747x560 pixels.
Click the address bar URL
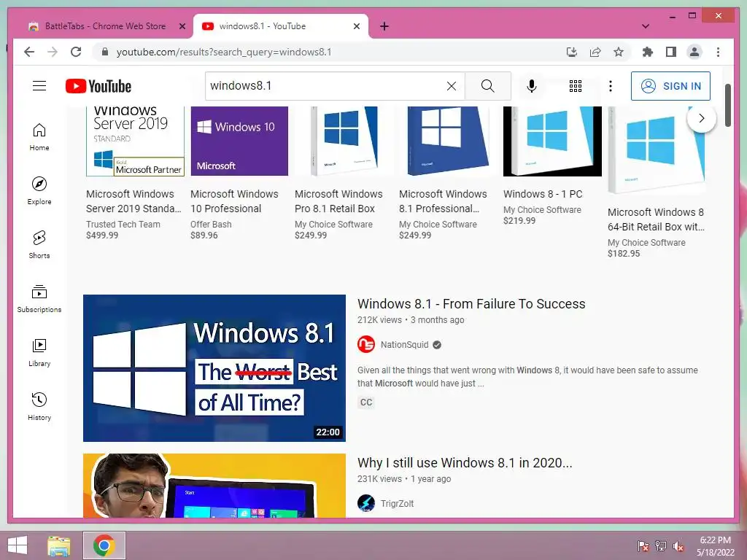click(224, 52)
